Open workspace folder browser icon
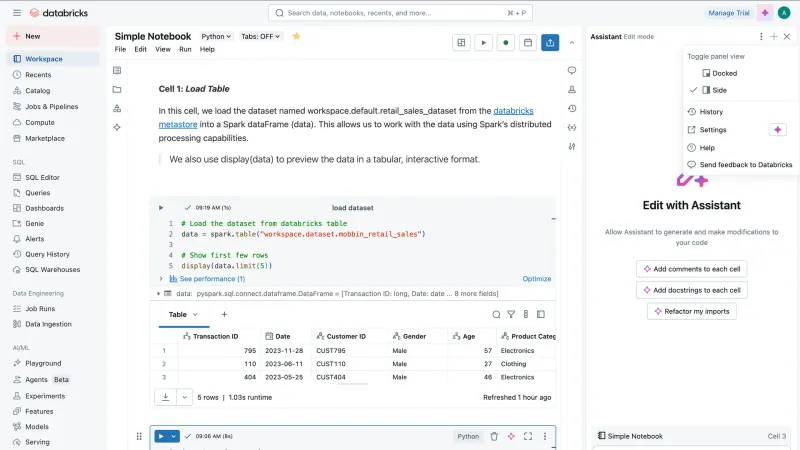This screenshot has height=450, width=800. (x=117, y=89)
